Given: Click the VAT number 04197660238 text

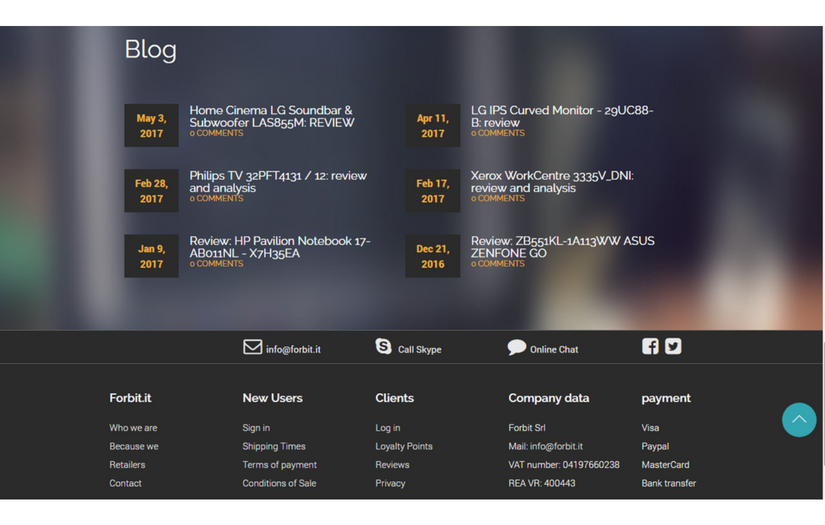Looking at the screenshot, I should 564,465.
